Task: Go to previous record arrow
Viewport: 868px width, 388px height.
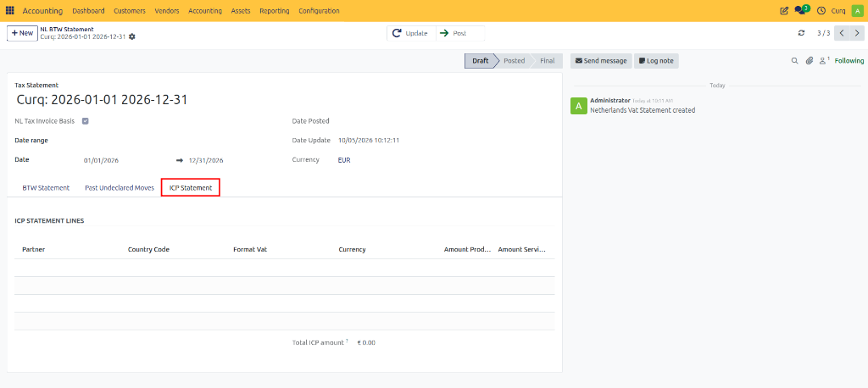Action: (x=842, y=33)
